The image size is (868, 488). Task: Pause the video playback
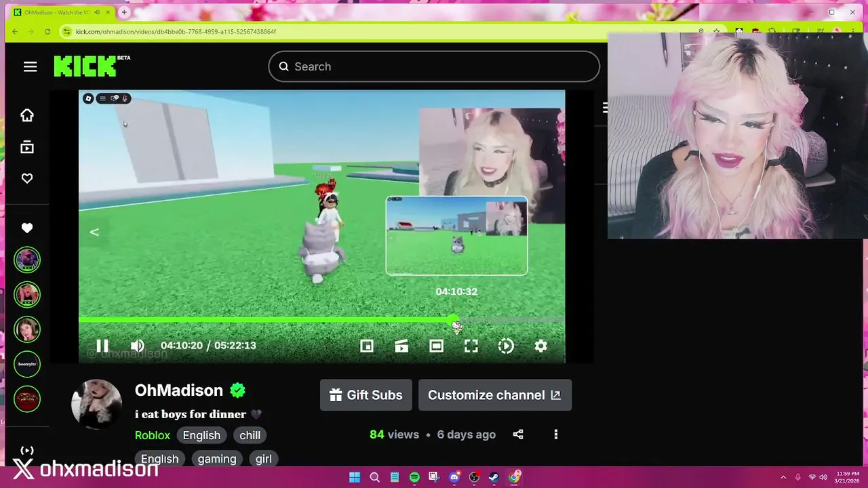(102, 346)
